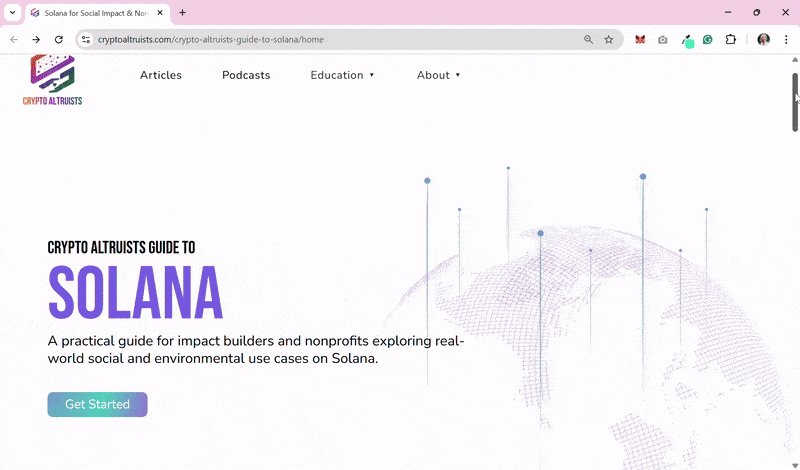The width and height of the screenshot is (800, 470).
Task: Open the Extensions puzzle piece menu
Action: (730, 40)
